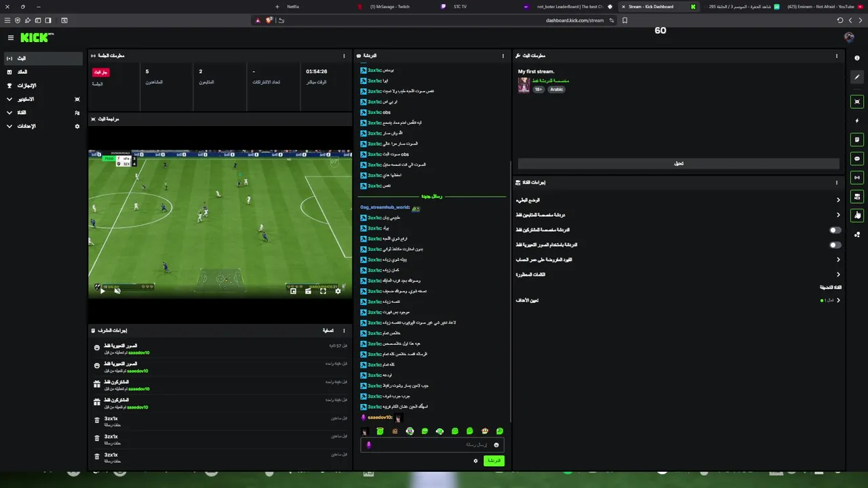Image resolution: width=868 pixels, height=488 pixels.
Task: Click the green send chat button
Action: click(494, 461)
